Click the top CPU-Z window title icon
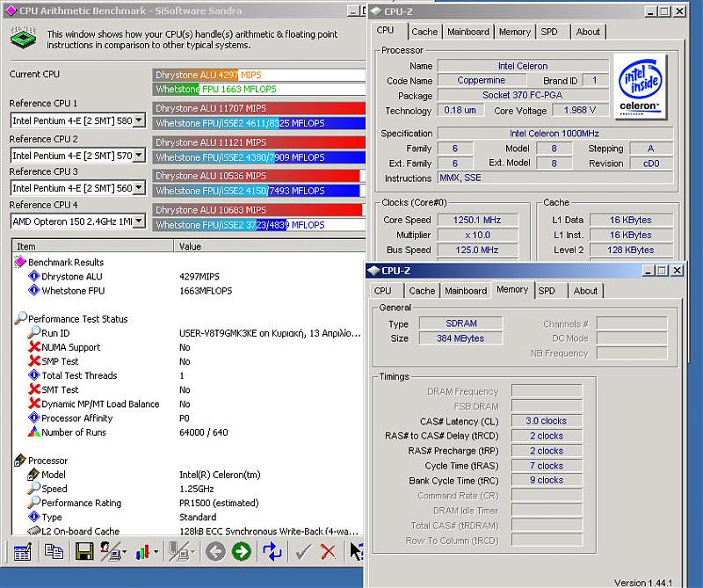The height and width of the screenshot is (588, 703). pos(376,11)
